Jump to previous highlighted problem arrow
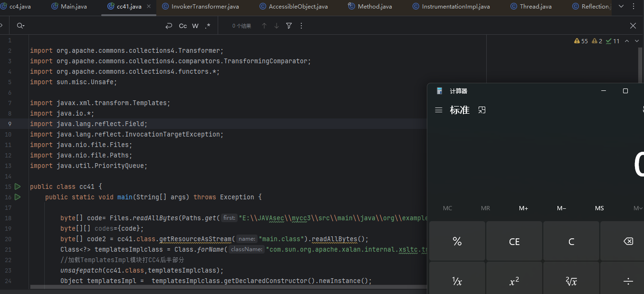This screenshot has width=644, height=294. pyautogui.click(x=627, y=41)
